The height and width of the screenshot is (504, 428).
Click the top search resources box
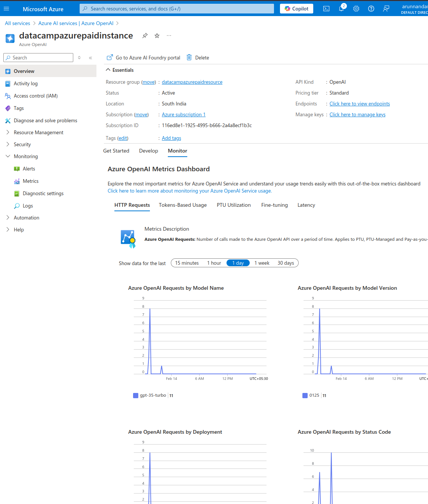[177, 9]
